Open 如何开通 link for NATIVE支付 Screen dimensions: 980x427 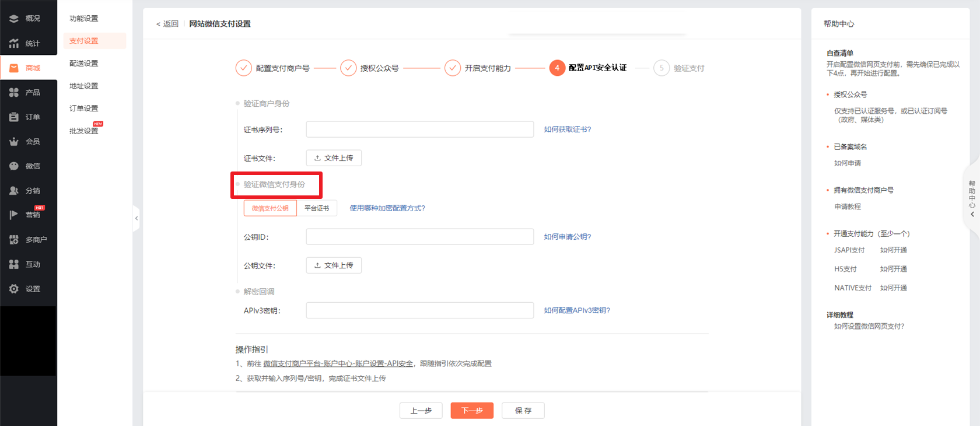pyautogui.click(x=894, y=288)
